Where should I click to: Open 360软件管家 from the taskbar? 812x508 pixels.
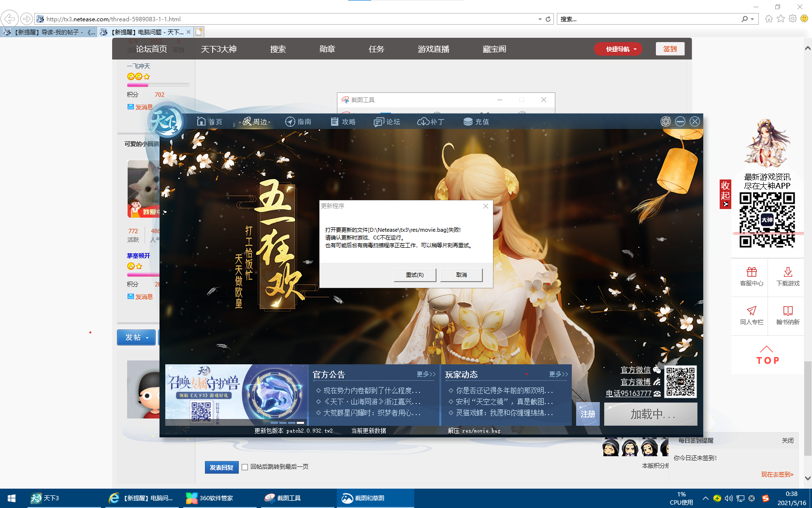tap(216, 498)
